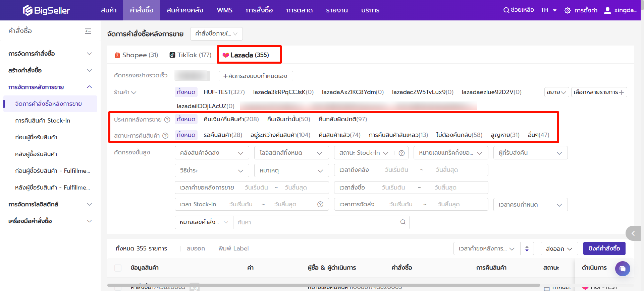The image size is (644, 291).
Task: Filter by HUF-TEST(327) store
Action: [224, 92]
